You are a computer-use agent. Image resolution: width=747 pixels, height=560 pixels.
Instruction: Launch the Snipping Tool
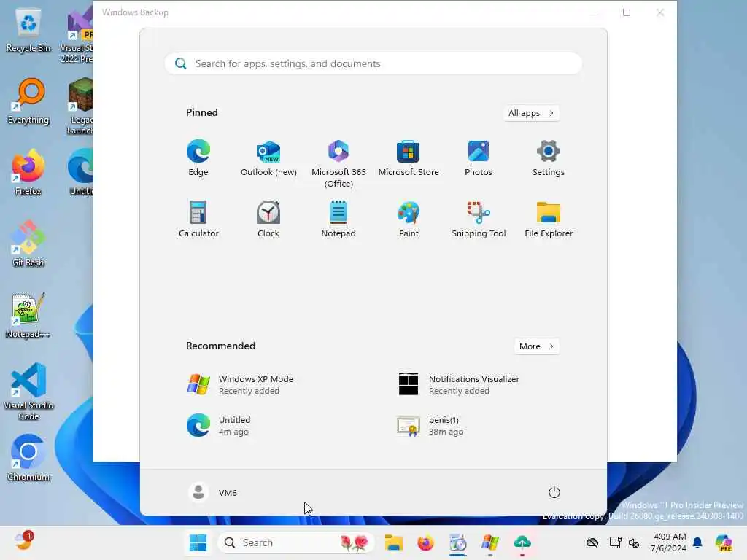(479, 219)
